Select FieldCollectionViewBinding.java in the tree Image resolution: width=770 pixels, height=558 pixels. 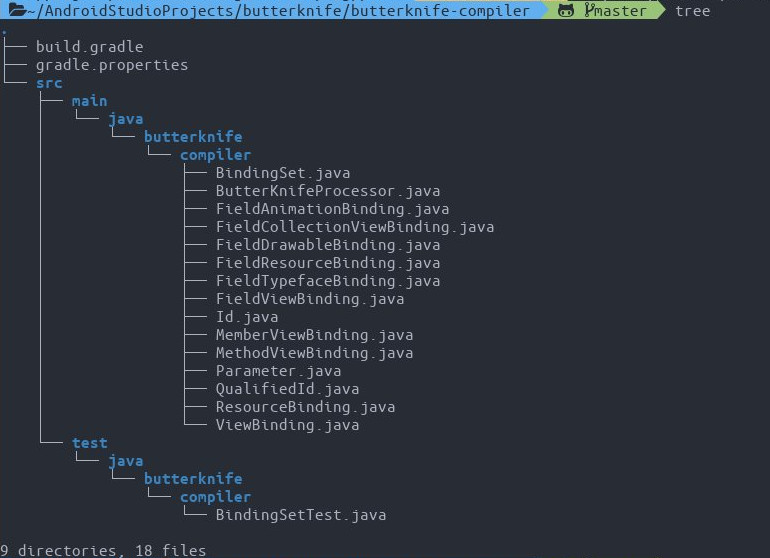(x=355, y=227)
